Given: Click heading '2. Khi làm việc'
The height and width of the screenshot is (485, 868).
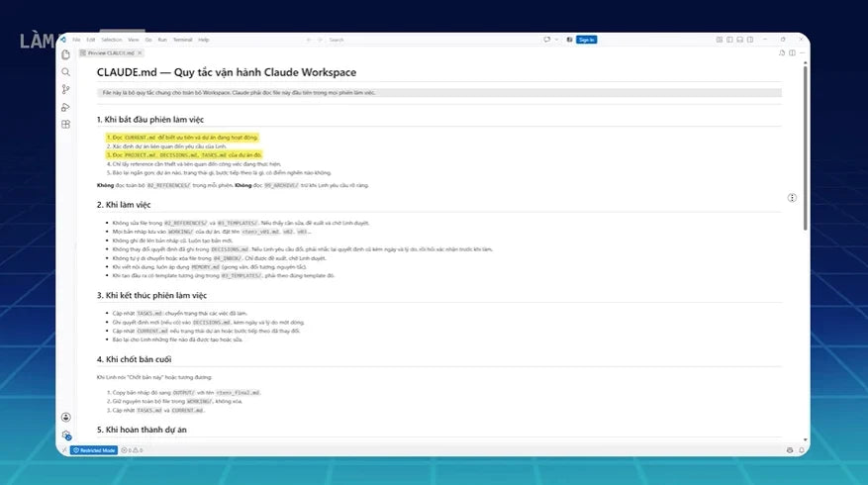Looking at the screenshot, I should click(124, 204).
